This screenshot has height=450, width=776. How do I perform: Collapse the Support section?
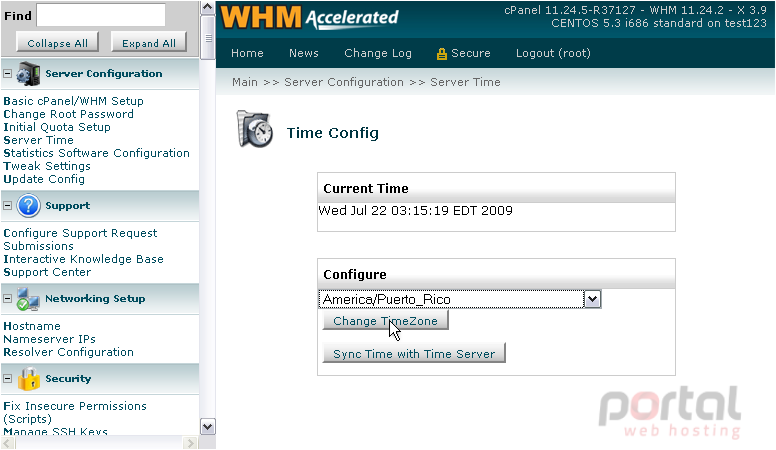point(7,205)
